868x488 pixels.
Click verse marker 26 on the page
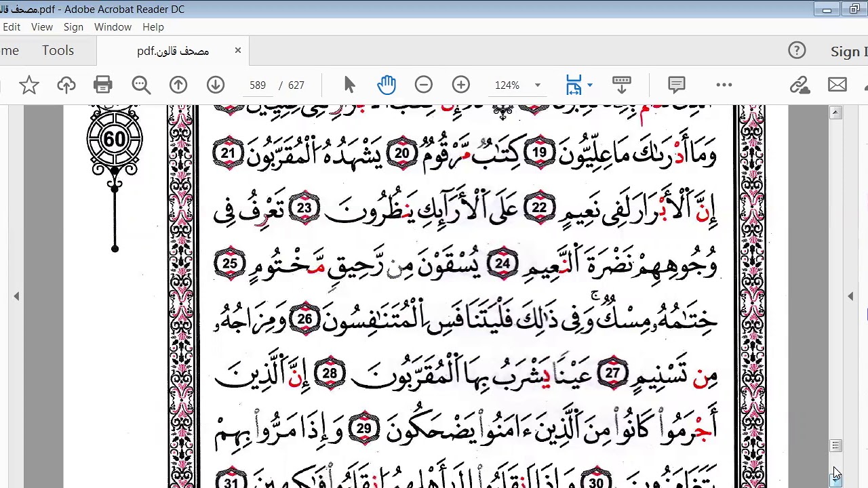304,319
